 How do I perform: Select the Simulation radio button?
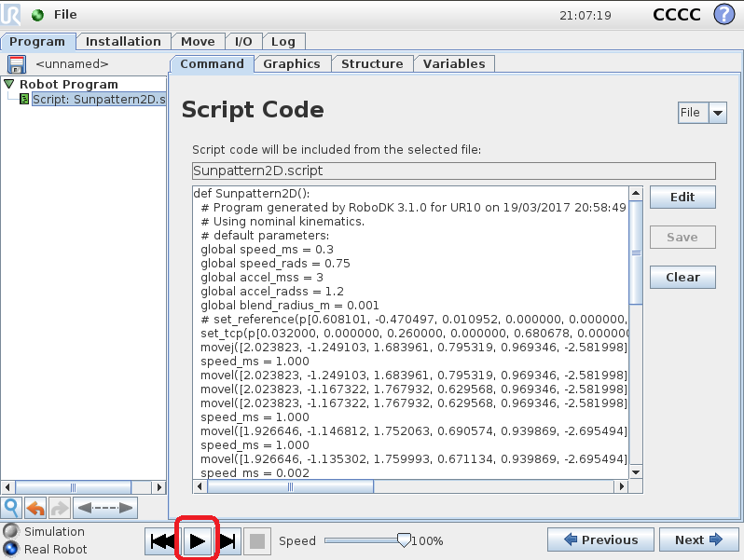[x=10, y=531]
